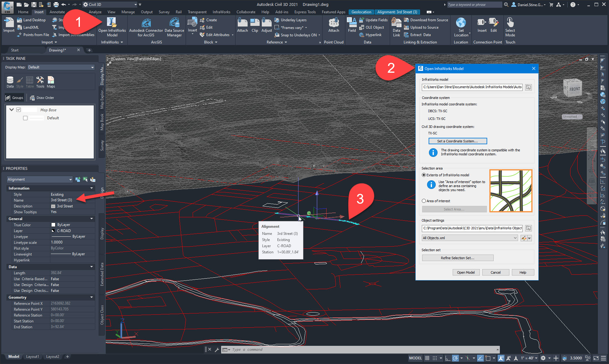Screen dimensions: 609x364
Task: Switch to the Start file tab
Action: [x=14, y=50]
